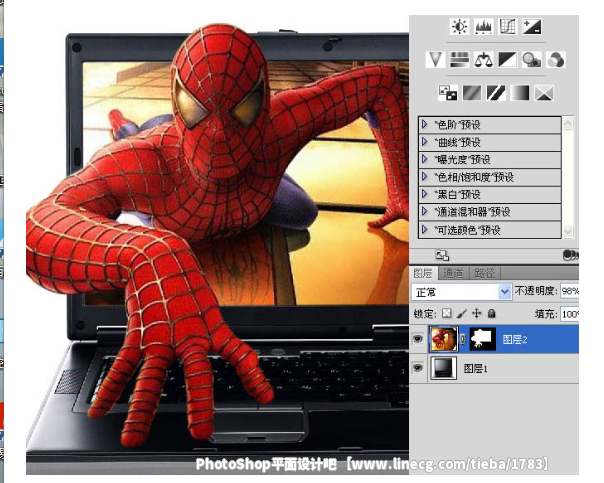Toggle lock position move icon
Viewport: 604px width, 483px height.
coord(476,313)
